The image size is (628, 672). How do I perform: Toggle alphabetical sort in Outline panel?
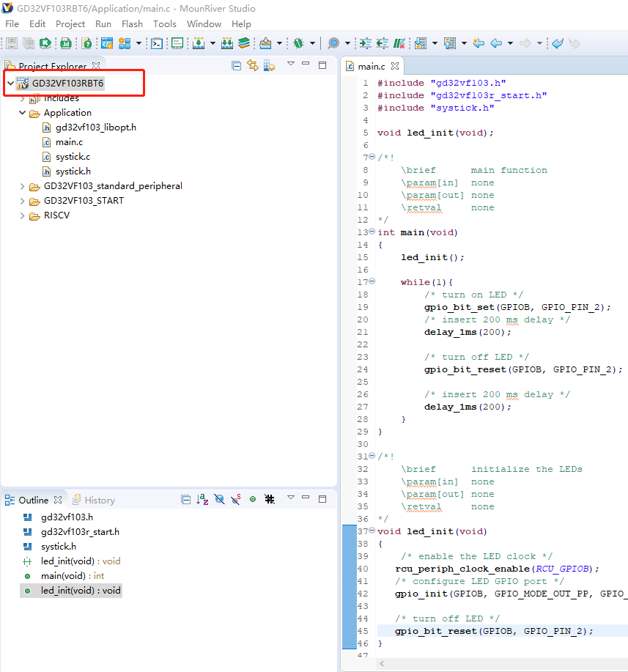[202, 499]
